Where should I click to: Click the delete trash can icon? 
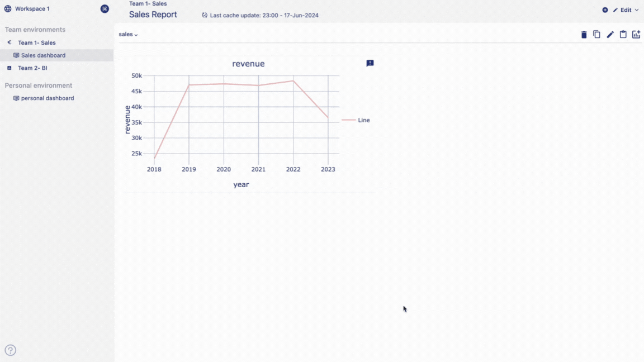click(x=584, y=35)
